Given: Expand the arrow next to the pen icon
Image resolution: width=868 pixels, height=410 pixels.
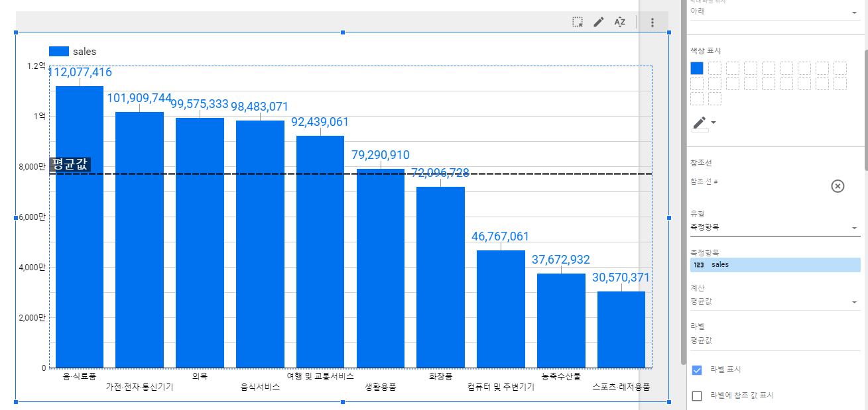Looking at the screenshot, I should (x=713, y=123).
